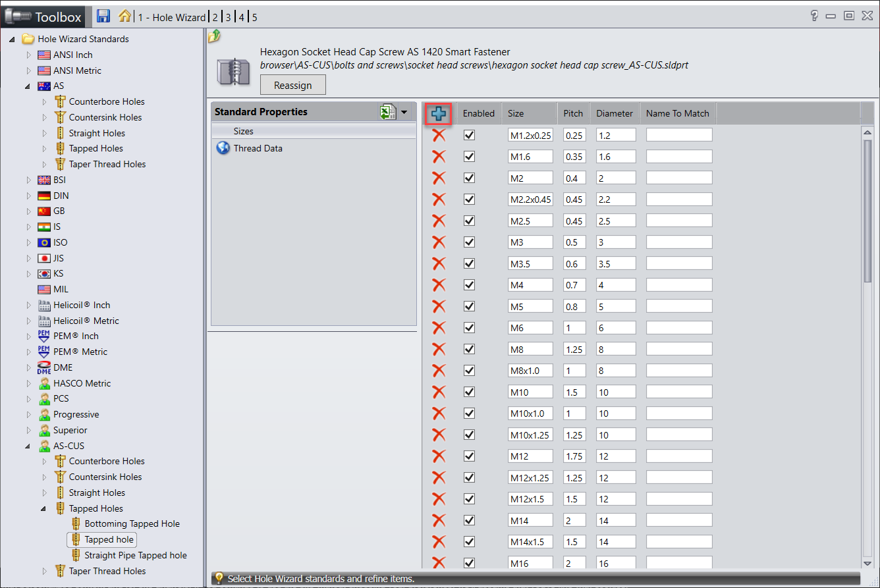Collapse the AS-CUS standard tree

(29, 446)
